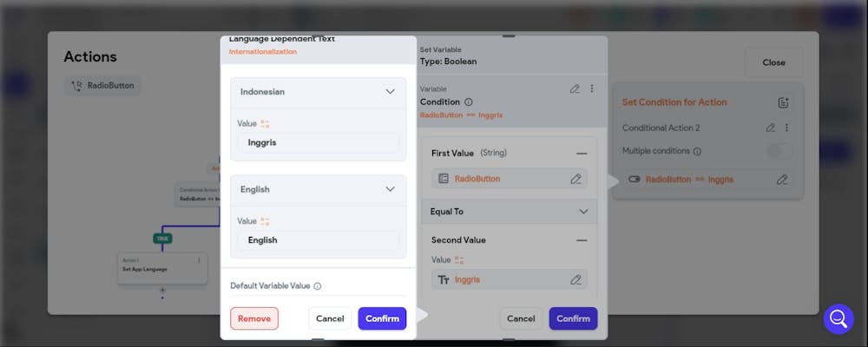Image resolution: width=868 pixels, height=347 pixels.
Task: Click the variable icon beside English Value label
Action: pos(266,222)
